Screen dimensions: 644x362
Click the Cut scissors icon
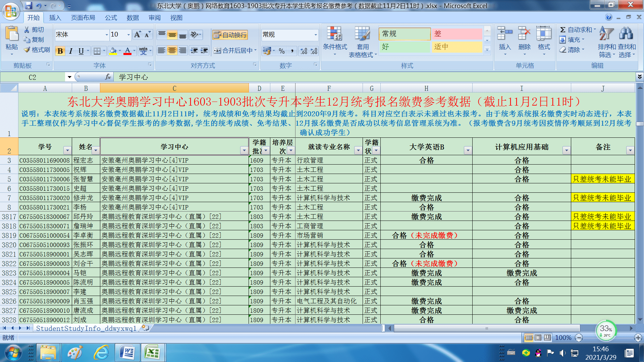[x=27, y=30]
